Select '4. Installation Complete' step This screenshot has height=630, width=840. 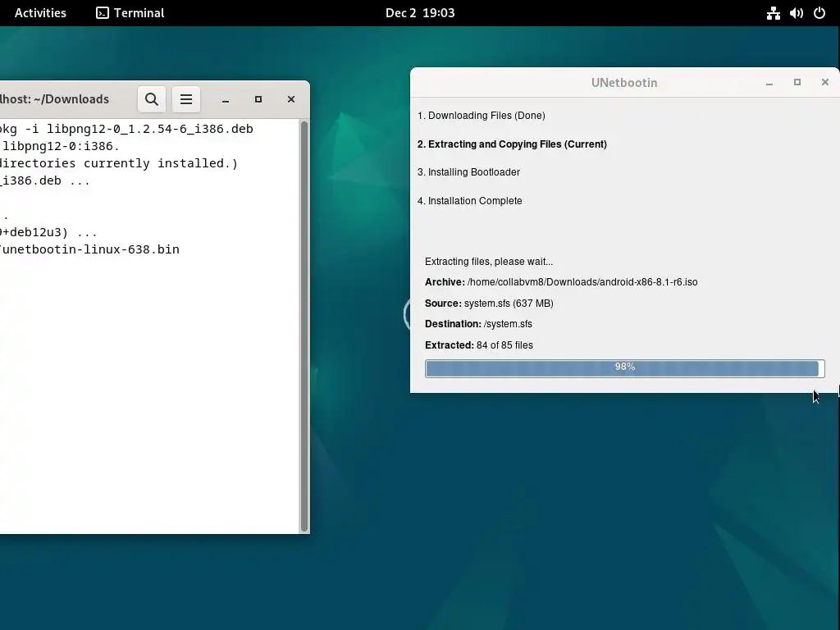click(470, 201)
